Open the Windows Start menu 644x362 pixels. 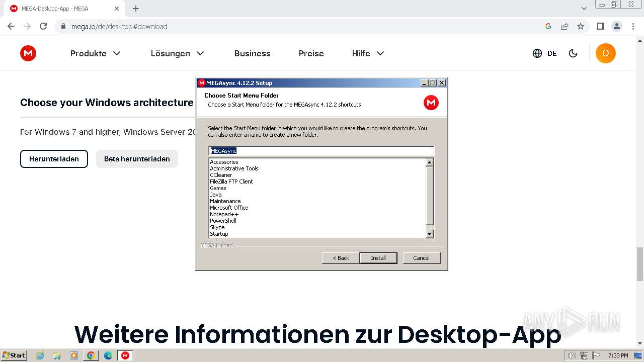coord(14,355)
